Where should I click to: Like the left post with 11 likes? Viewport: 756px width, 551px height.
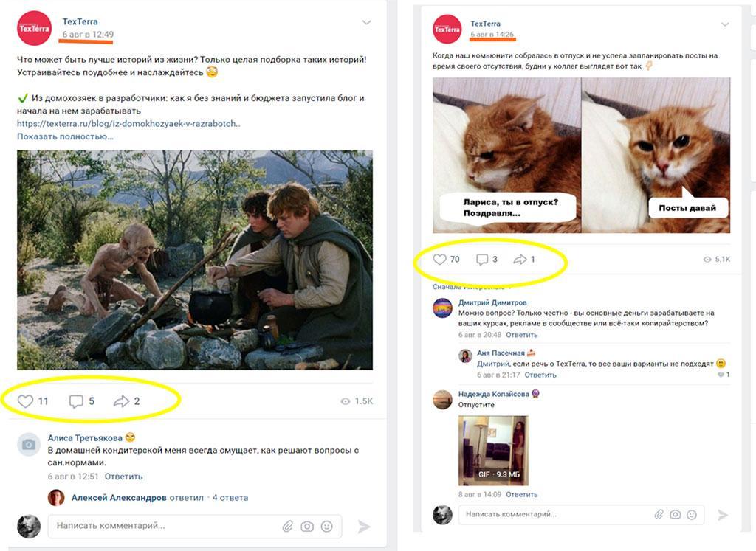coord(26,401)
